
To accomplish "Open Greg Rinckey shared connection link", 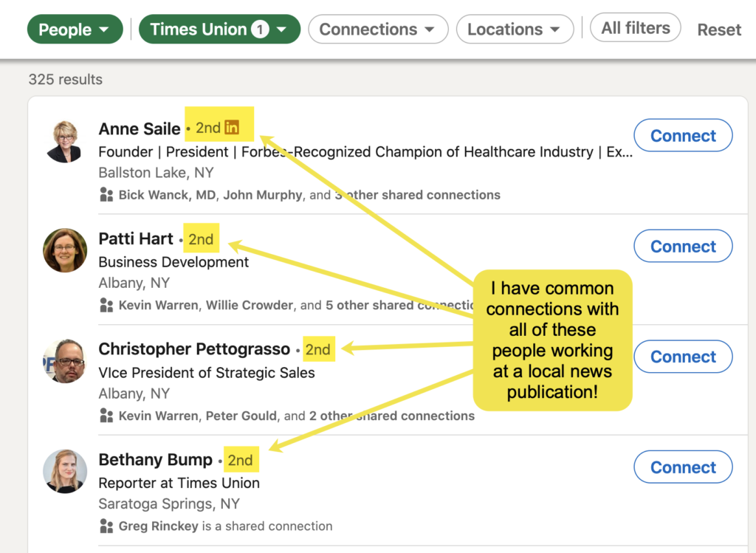I will pos(159,526).
